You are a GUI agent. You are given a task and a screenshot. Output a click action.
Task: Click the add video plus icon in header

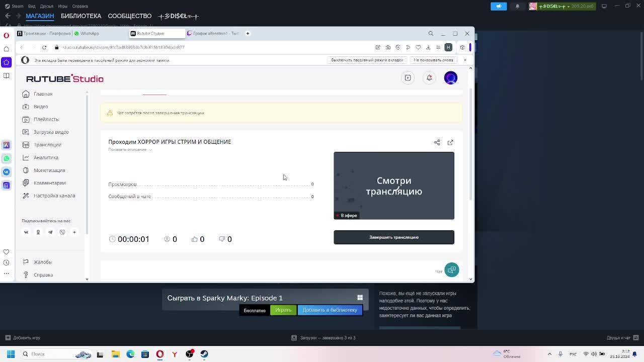pyautogui.click(x=408, y=78)
